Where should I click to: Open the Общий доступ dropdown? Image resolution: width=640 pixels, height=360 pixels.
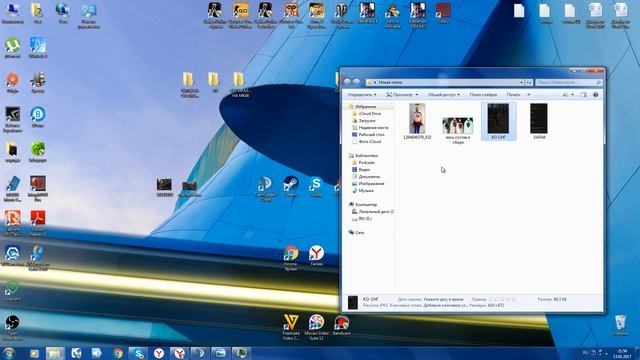click(x=443, y=95)
